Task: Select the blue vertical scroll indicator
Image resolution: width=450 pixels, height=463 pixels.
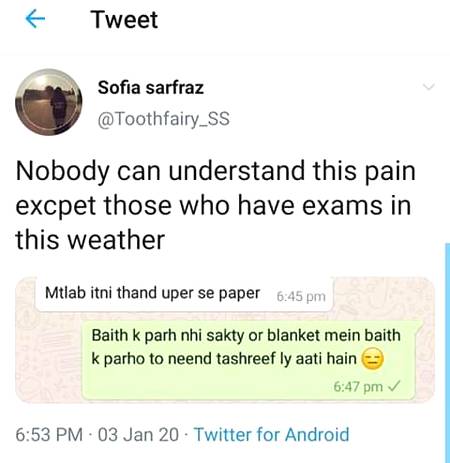Action: click(447, 353)
